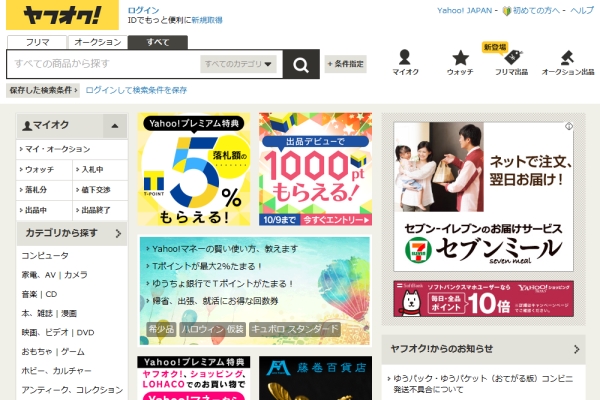Open the 条件指定 options button
600x400 pixels.
point(346,64)
